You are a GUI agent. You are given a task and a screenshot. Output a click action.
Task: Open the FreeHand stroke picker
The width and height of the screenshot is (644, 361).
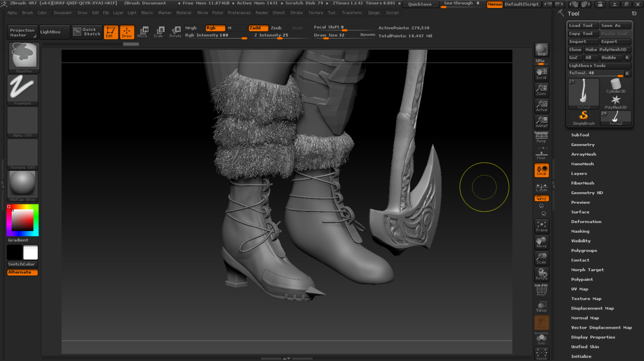pyautogui.click(x=22, y=89)
